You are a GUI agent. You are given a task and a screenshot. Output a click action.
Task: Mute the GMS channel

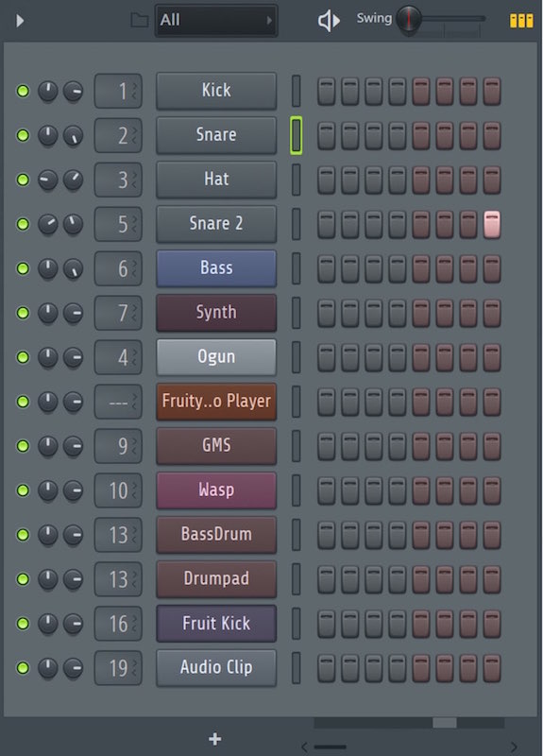click(x=23, y=446)
